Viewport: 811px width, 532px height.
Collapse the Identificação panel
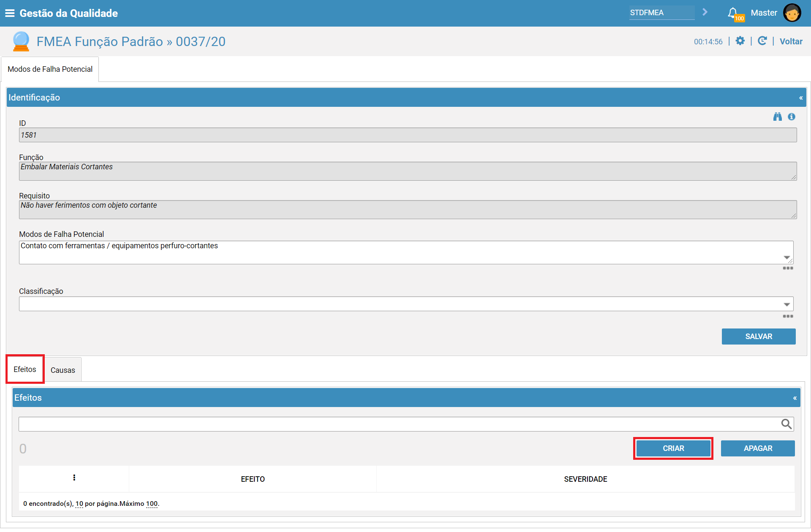800,98
